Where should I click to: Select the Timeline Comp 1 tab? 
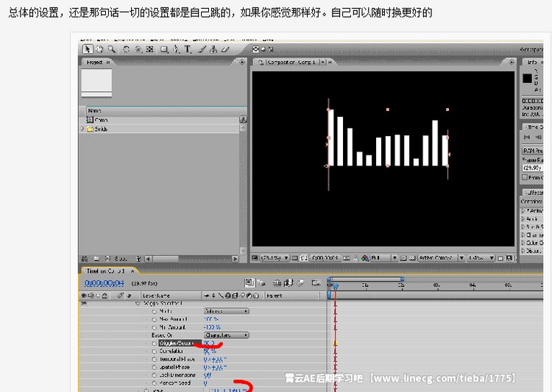(105, 271)
